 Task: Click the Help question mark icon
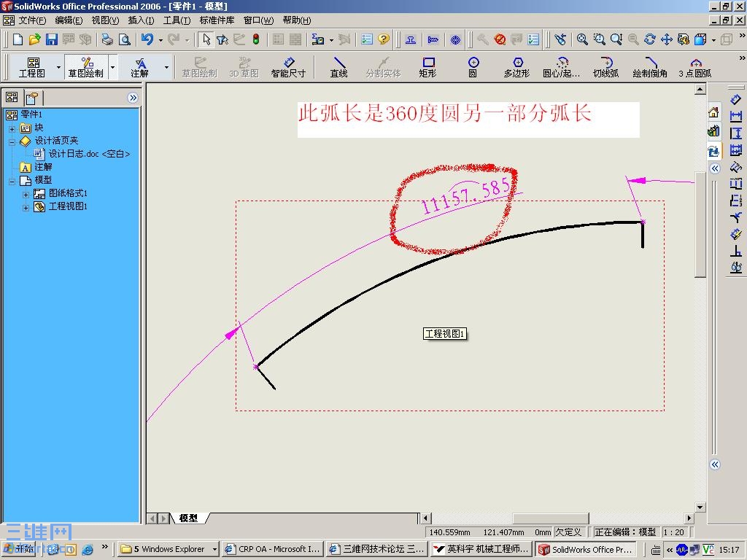384,39
